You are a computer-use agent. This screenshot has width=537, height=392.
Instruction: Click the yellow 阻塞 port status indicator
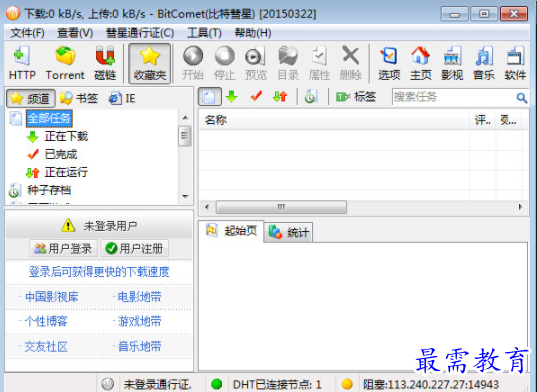pos(347,384)
